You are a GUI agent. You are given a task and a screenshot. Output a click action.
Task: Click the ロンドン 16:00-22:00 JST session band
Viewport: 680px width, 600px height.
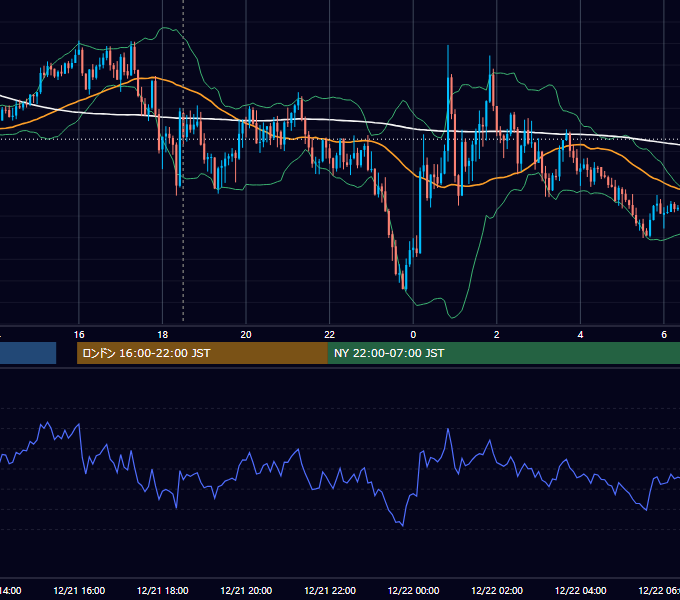[x=202, y=353]
